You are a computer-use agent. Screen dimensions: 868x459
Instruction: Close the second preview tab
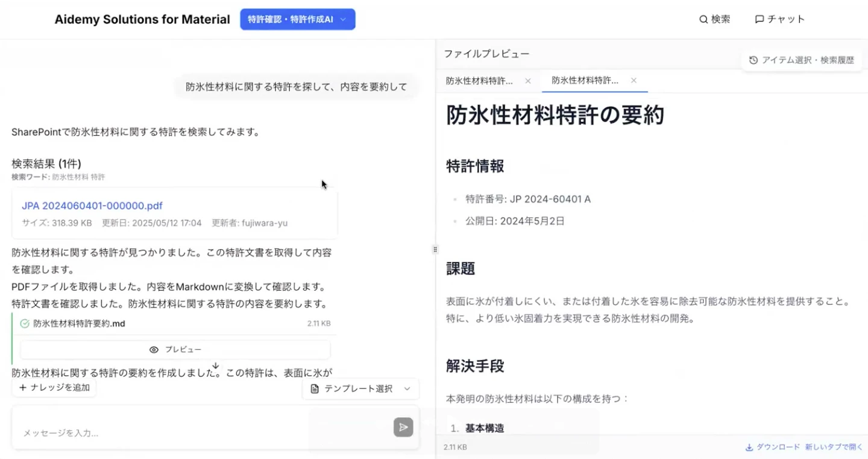click(x=634, y=80)
